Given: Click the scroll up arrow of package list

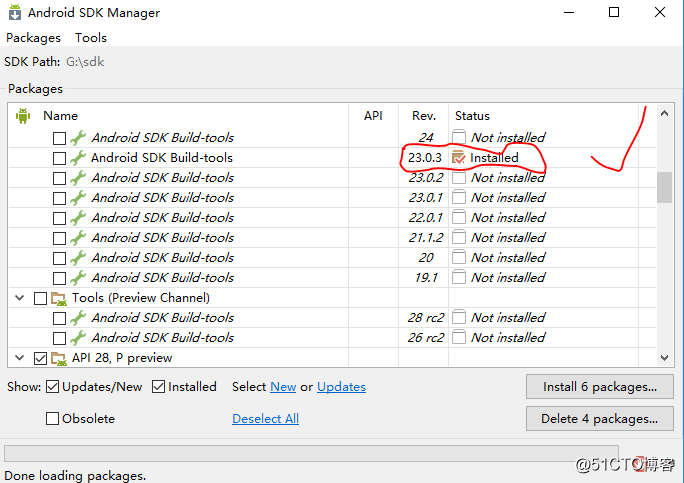Looking at the screenshot, I should point(664,114).
